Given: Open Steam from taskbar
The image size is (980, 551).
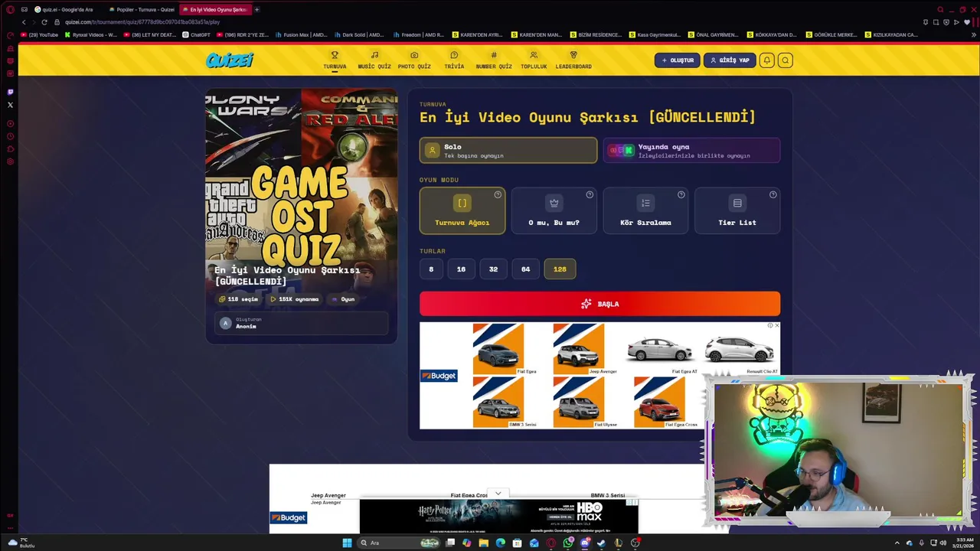Looking at the screenshot, I should point(602,543).
